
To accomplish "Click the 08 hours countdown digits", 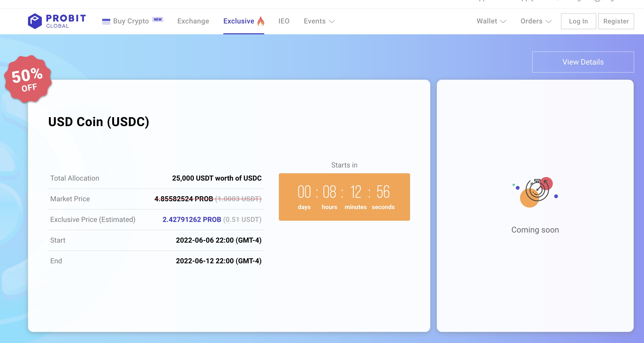I will coord(329,192).
